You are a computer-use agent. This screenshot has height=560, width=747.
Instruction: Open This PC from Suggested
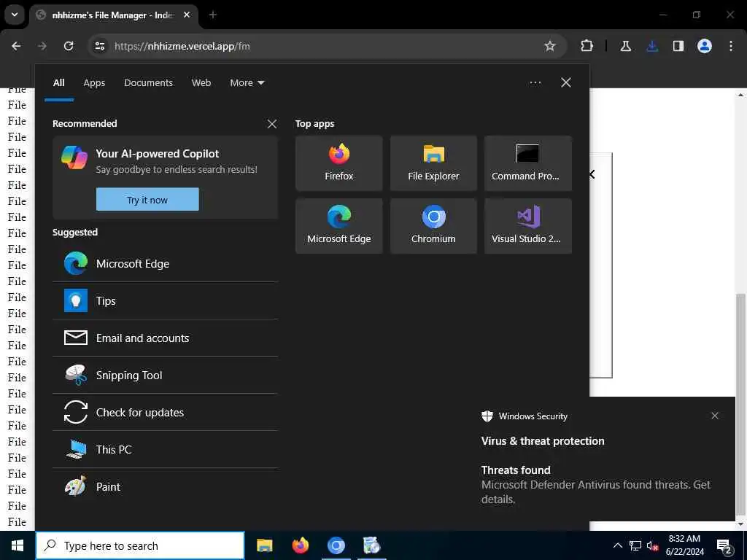[x=165, y=449]
